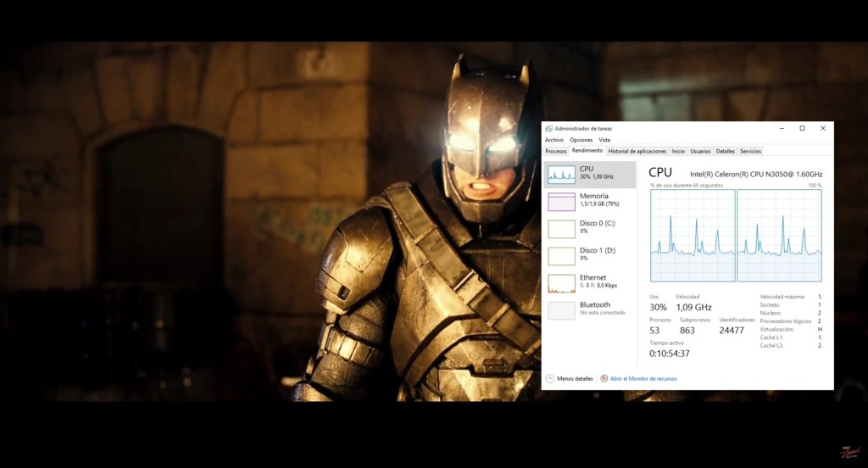The width and height of the screenshot is (868, 468).
Task: Click the first CPU core usage graph
Action: pos(693,236)
